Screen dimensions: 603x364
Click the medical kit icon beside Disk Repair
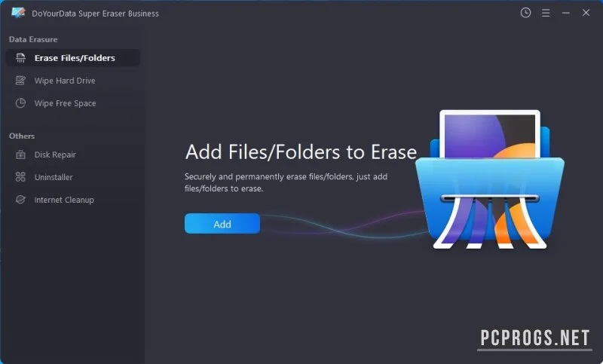[x=20, y=154]
